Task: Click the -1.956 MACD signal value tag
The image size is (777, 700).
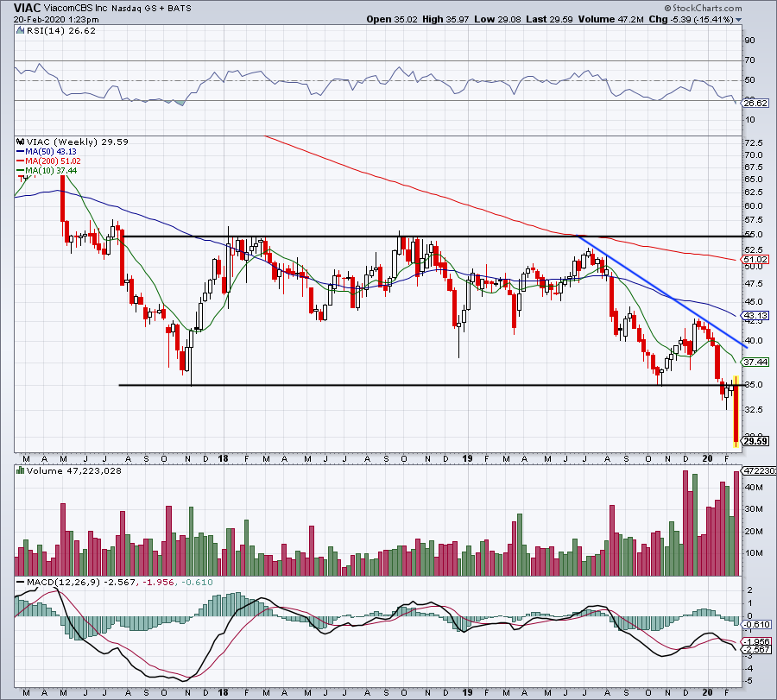Action: pos(756,641)
